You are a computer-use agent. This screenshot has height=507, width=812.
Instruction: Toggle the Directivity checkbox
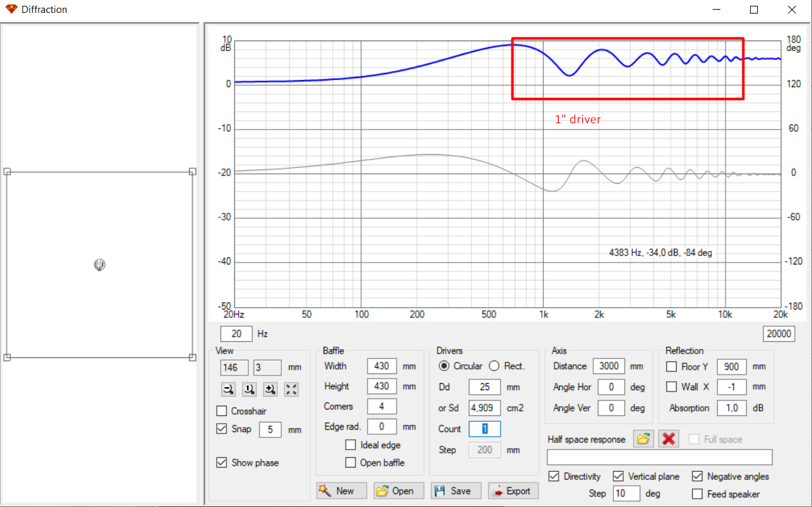click(x=554, y=476)
